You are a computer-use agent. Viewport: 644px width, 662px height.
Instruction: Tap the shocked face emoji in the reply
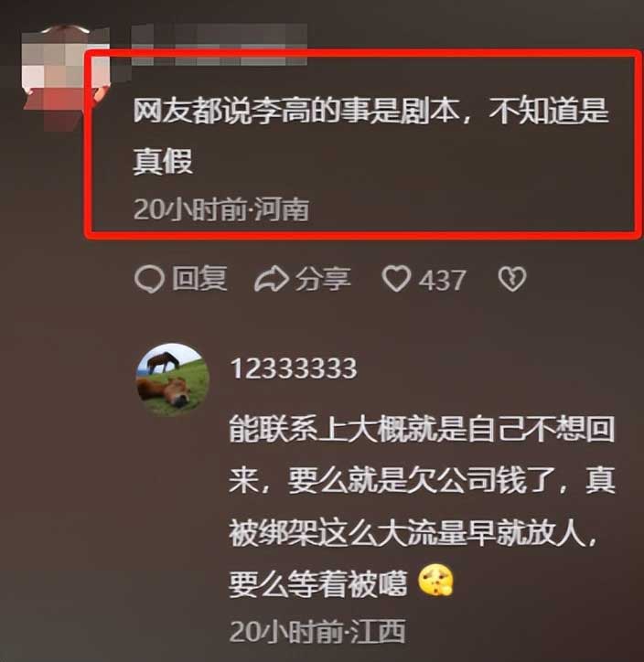click(435, 581)
